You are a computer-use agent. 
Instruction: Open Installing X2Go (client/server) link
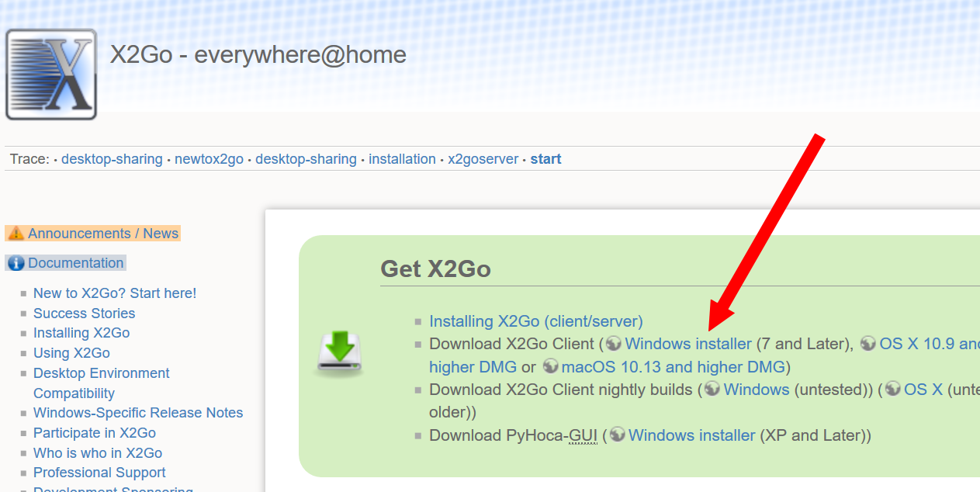click(536, 321)
